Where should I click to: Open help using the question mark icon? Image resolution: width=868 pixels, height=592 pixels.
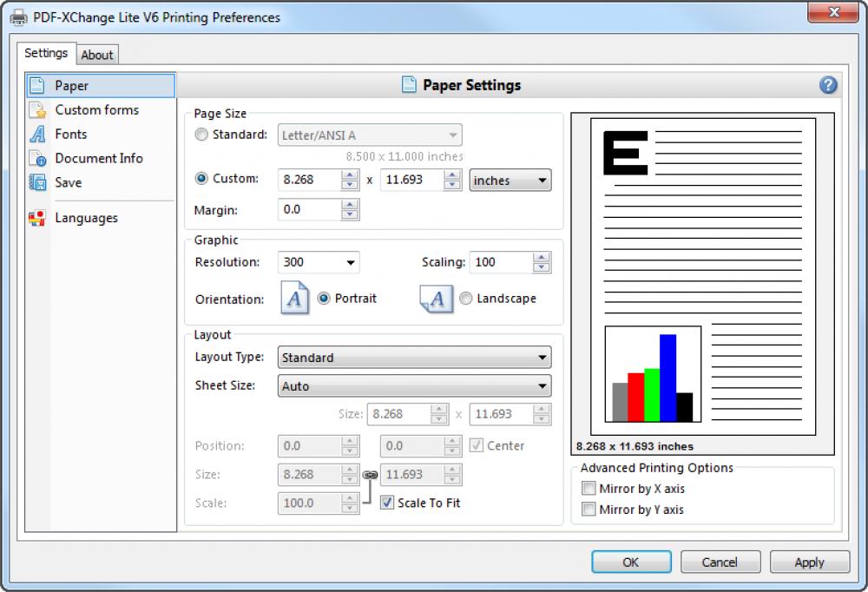pyautogui.click(x=828, y=85)
